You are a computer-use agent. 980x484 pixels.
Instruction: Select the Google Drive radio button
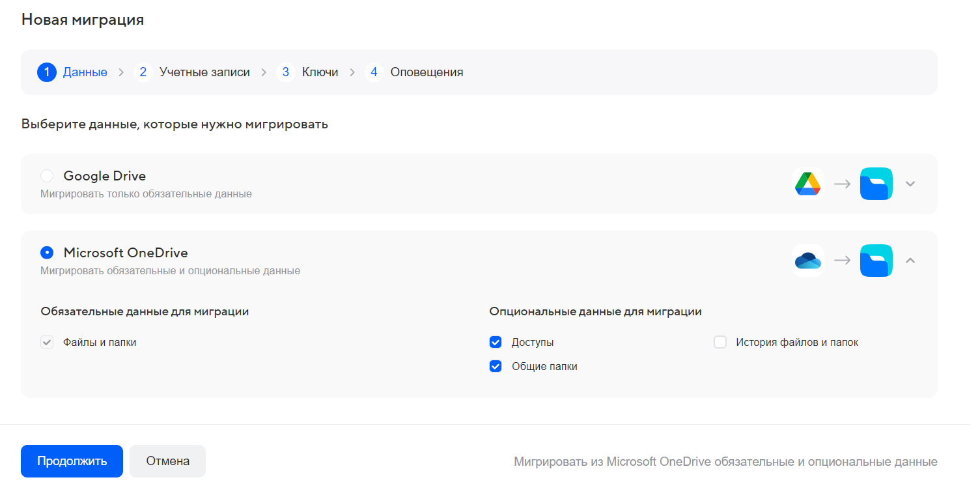pos(46,175)
